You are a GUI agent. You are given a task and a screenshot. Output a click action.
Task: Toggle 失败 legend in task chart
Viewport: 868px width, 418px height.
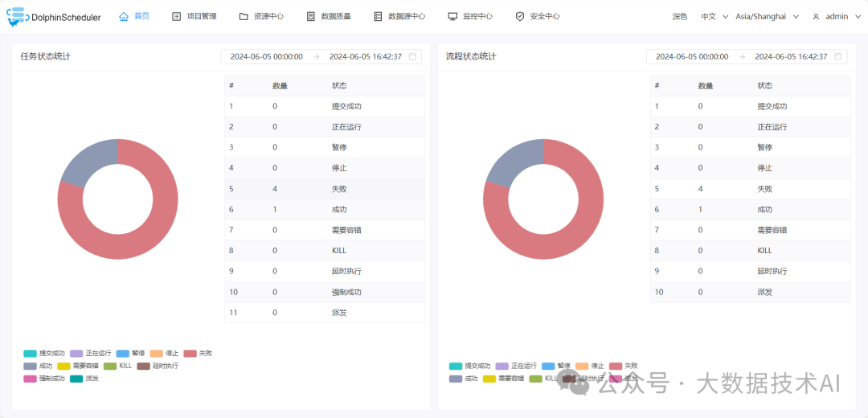point(198,353)
